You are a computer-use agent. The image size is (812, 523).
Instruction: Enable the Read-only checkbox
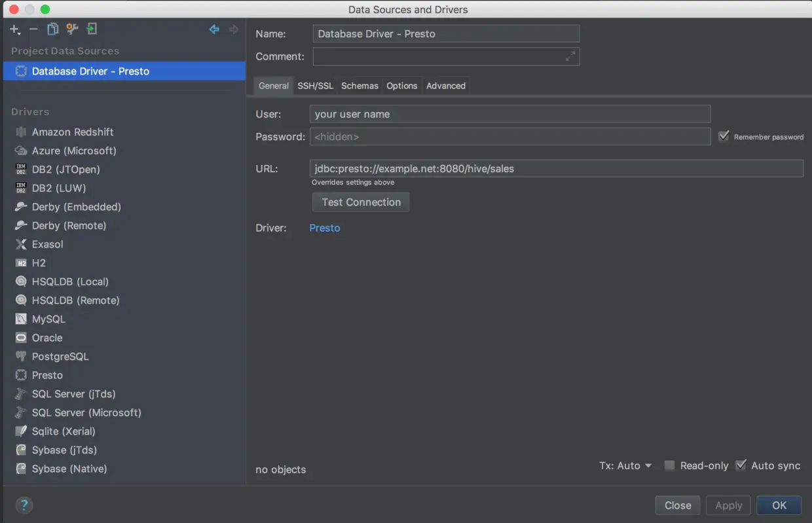[x=669, y=465]
